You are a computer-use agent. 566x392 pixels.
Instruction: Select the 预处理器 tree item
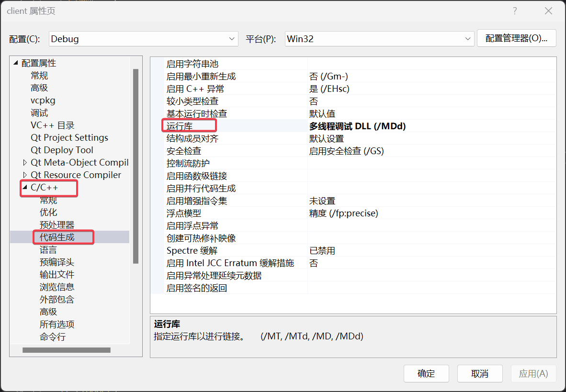coord(57,225)
